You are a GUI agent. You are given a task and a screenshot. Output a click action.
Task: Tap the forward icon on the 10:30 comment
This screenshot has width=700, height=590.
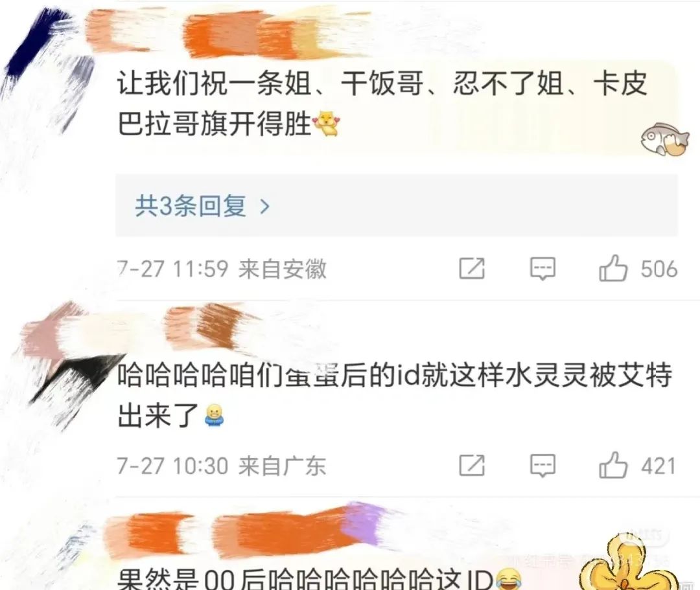(x=472, y=465)
